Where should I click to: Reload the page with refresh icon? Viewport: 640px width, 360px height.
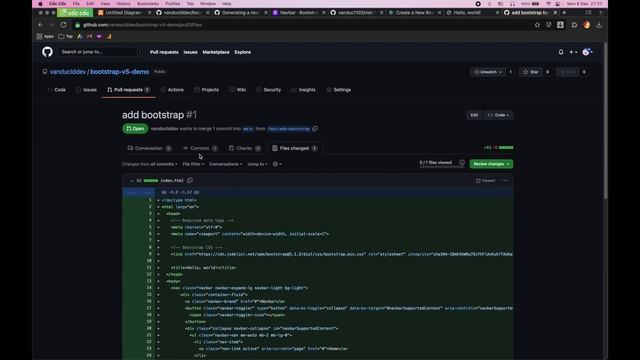tap(63, 25)
